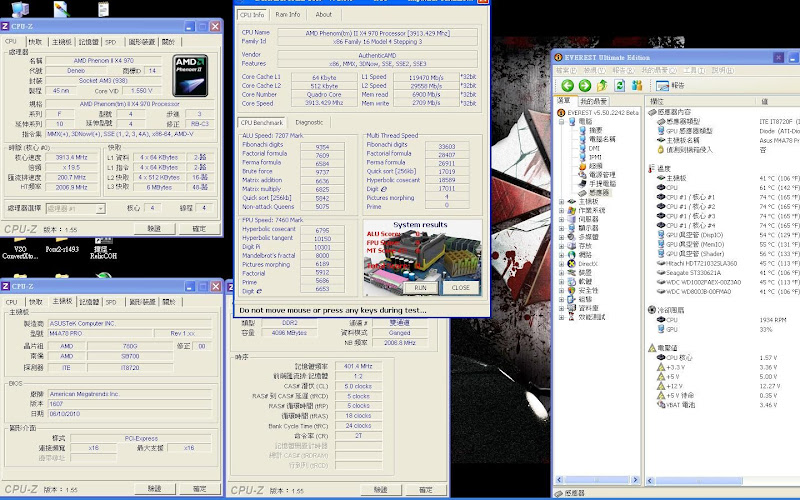The width and height of the screenshot is (800, 500).
Task: Open the 報告 report toolbar button
Action: [670, 86]
